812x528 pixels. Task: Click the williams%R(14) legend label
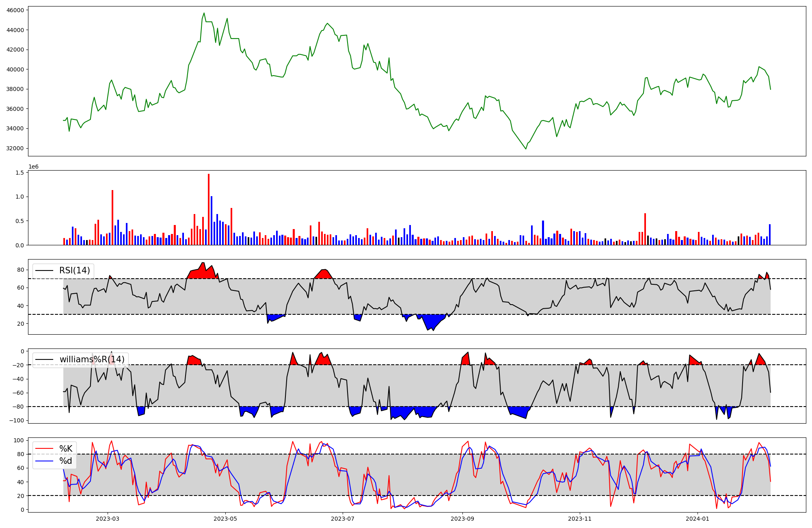[x=92, y=359]
